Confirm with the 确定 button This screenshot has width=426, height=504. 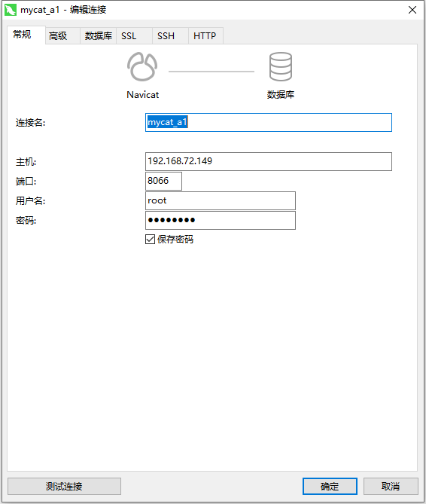click(330, 487)
